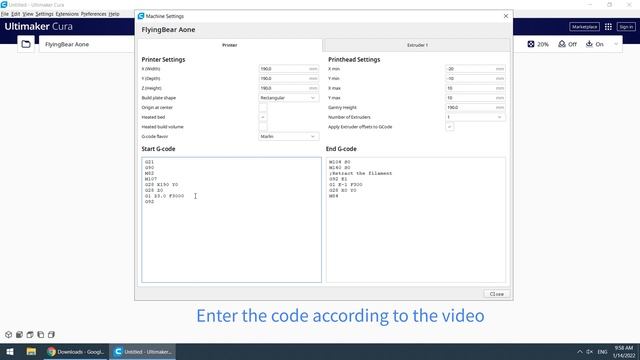Open the Extensions menu
Viewport: 640px width, 360px height.
(67, 14)
